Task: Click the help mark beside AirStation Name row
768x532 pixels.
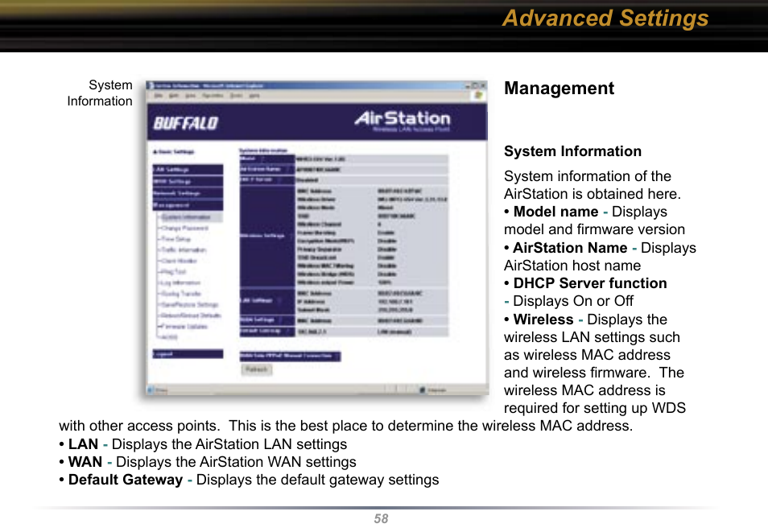Action: [x=288, y=170]
